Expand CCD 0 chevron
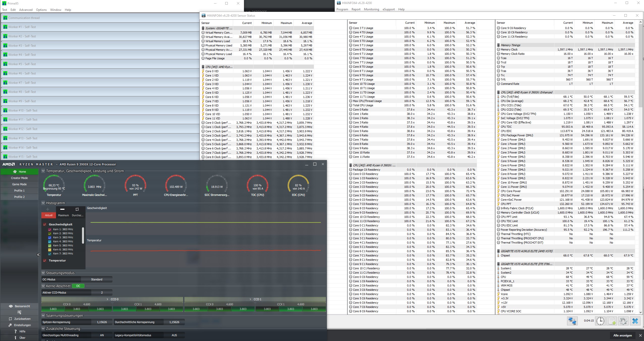Viewport: 644px width, 341px height. 107,299
